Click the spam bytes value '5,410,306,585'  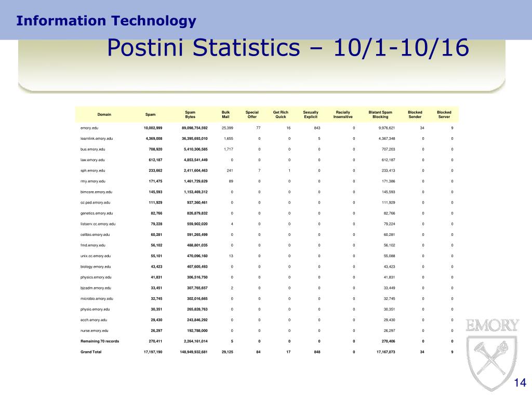[196, 149]
